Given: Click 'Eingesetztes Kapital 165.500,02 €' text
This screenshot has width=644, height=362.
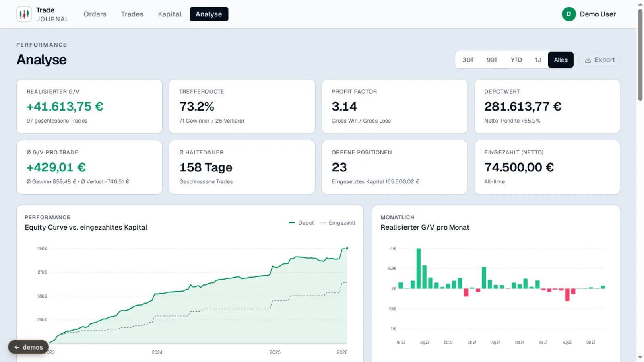Looking at the screenshot, I should tap(376, 181).
